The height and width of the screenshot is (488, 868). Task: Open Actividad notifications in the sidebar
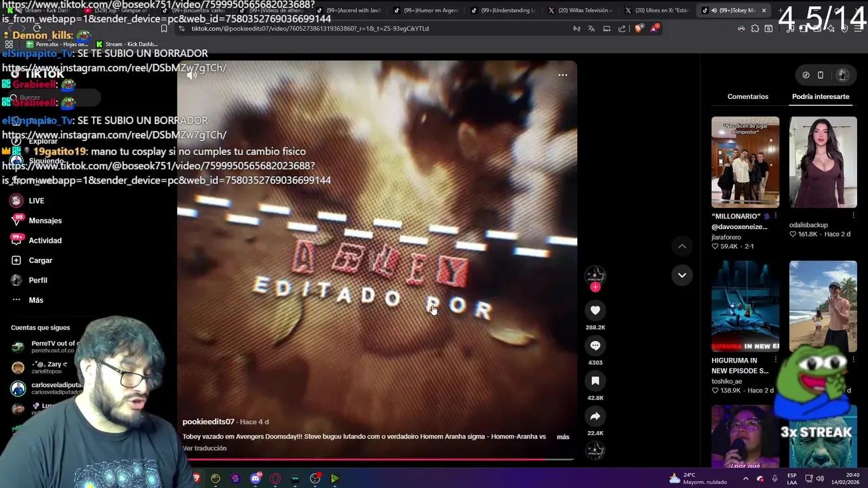coord(36,241)
